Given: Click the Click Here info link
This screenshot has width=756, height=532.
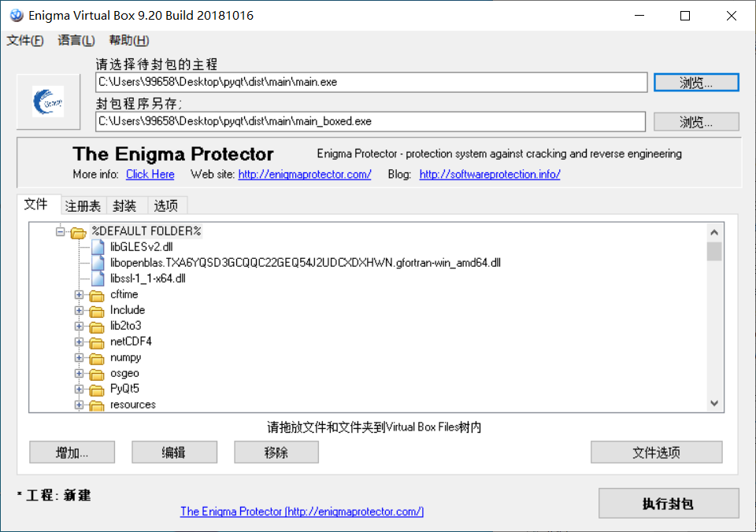Looking at the screenshot, I should (x=150, y=175).
